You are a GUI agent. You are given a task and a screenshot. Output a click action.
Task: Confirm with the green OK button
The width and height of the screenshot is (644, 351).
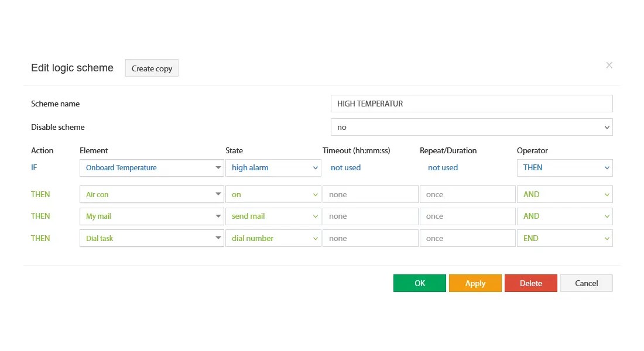coord(419,283)
